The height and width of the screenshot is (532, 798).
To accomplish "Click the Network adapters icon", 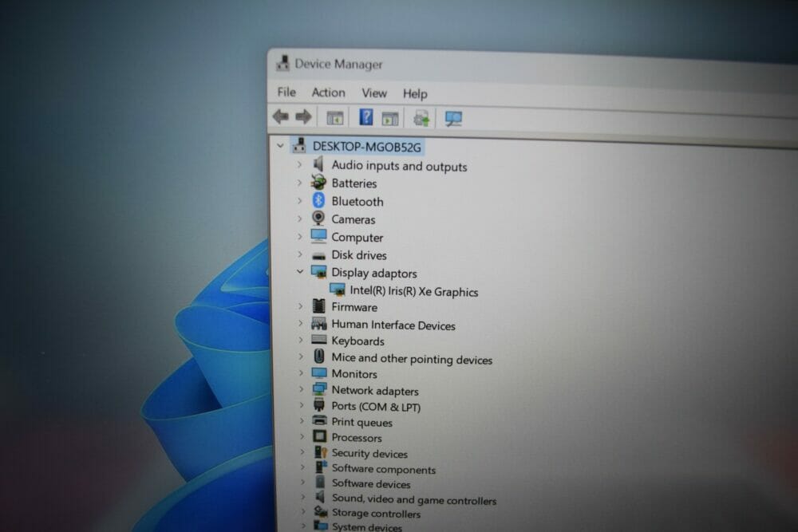I will [320, 389].
